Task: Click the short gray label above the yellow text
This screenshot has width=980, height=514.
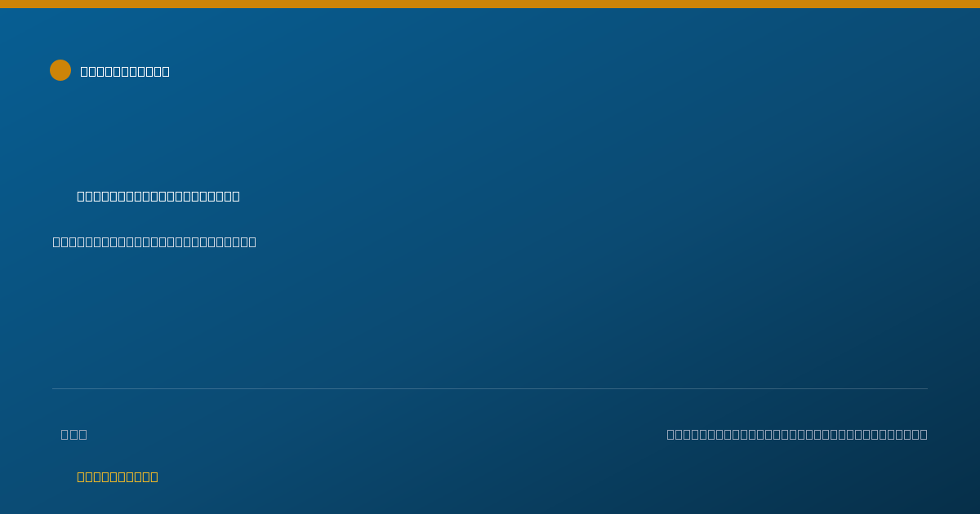Action: click(x=73, y=434)
